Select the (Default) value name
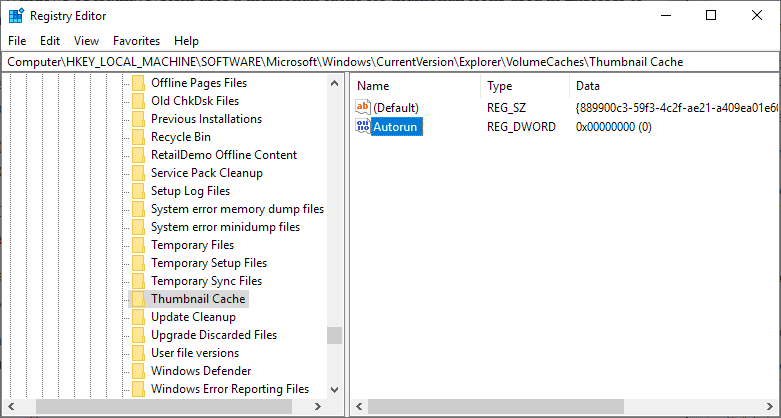This screenshot has width=781, height=418. click(x=396, y=108)
